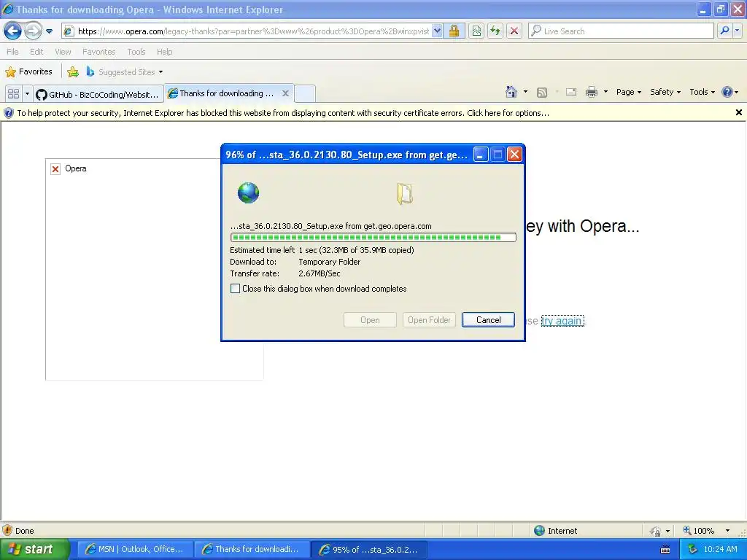Switch to MSN Outlook taskbar window
The height and width of the screenshot is (560, 747).
click(135, 549)
